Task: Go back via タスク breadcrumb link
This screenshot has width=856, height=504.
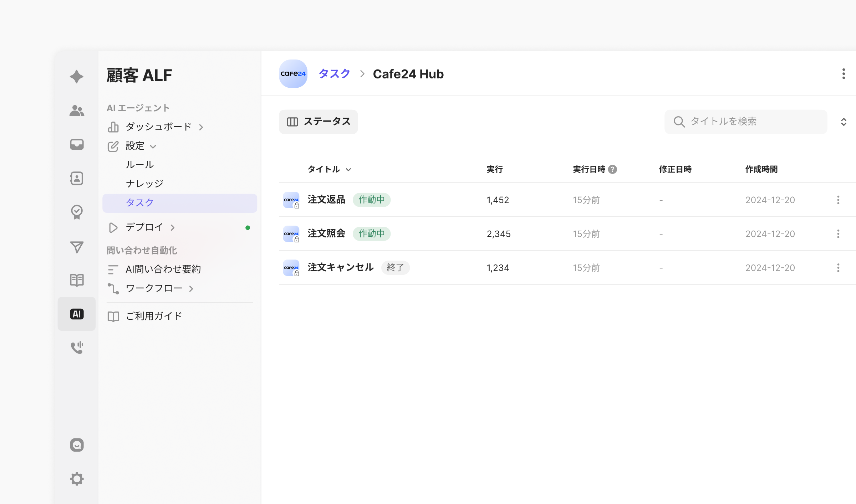Action: pos(334,74)
